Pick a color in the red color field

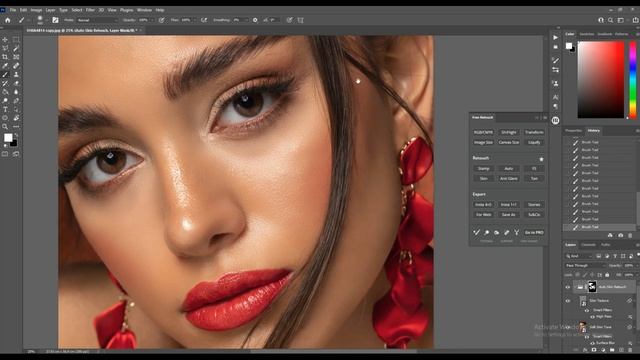(601, 80)
